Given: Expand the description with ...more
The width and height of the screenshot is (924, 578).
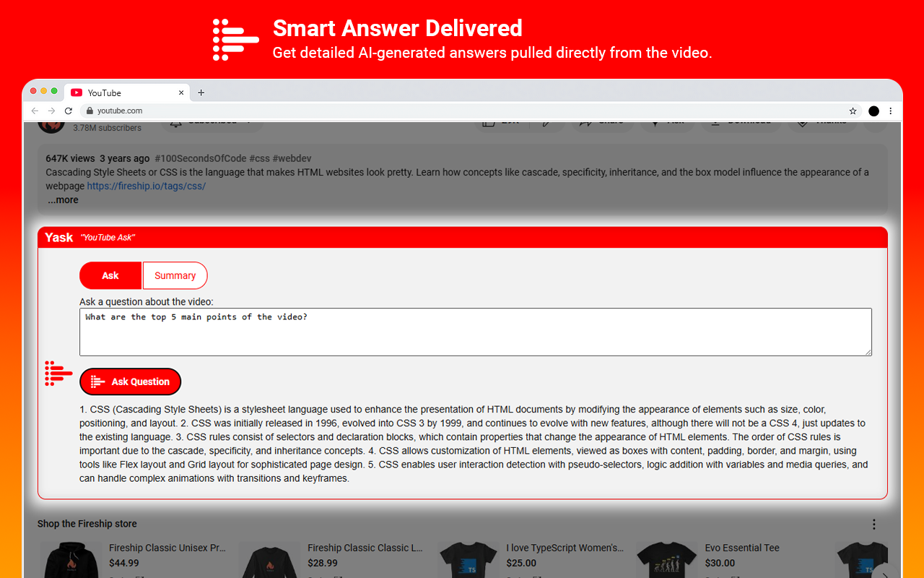Looking at the screenshot, I should (x=63, y=200).
